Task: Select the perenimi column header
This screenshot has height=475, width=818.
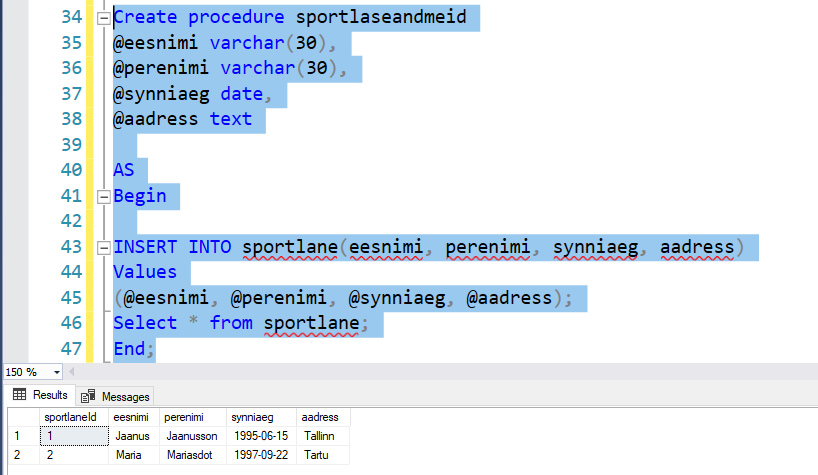Action: tap(185, 417)
